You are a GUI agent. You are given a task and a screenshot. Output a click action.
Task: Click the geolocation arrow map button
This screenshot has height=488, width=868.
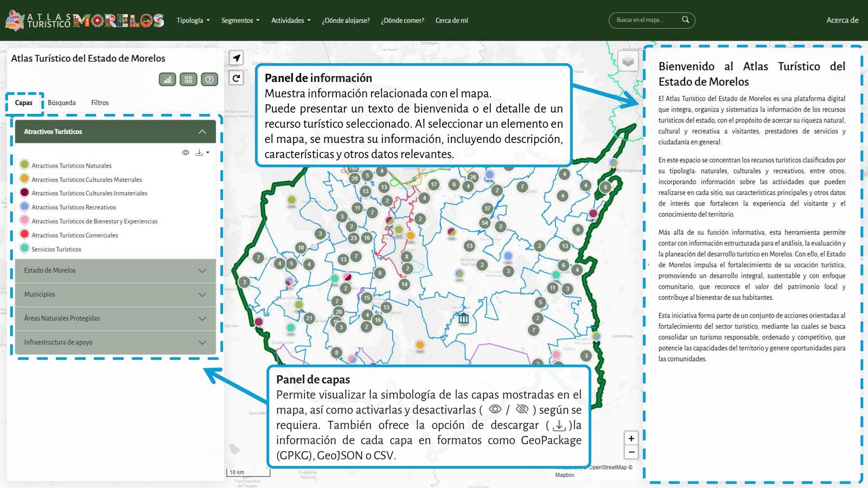(x=237, y=58)
